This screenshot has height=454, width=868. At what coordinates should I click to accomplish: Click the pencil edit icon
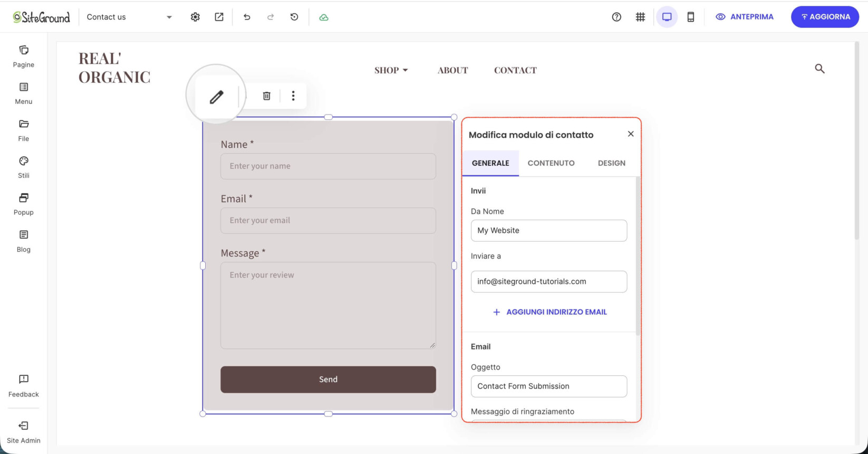[216, 97]
